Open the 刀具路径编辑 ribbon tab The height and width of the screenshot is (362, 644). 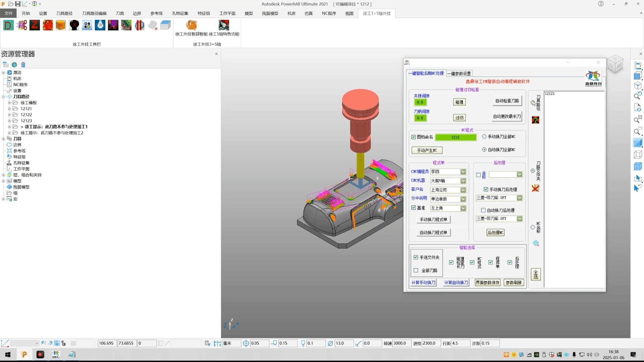pyautogui.click(x=94, y=13)
